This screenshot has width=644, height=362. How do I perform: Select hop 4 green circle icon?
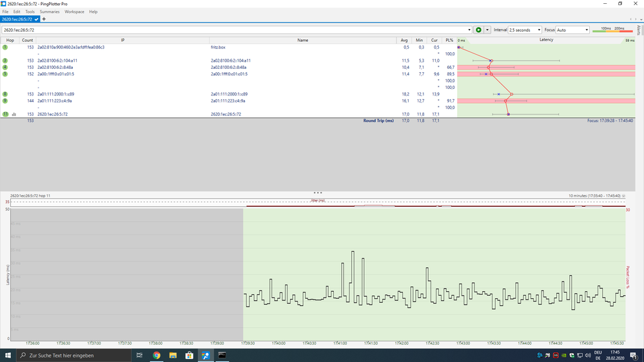tap(5, 67)
